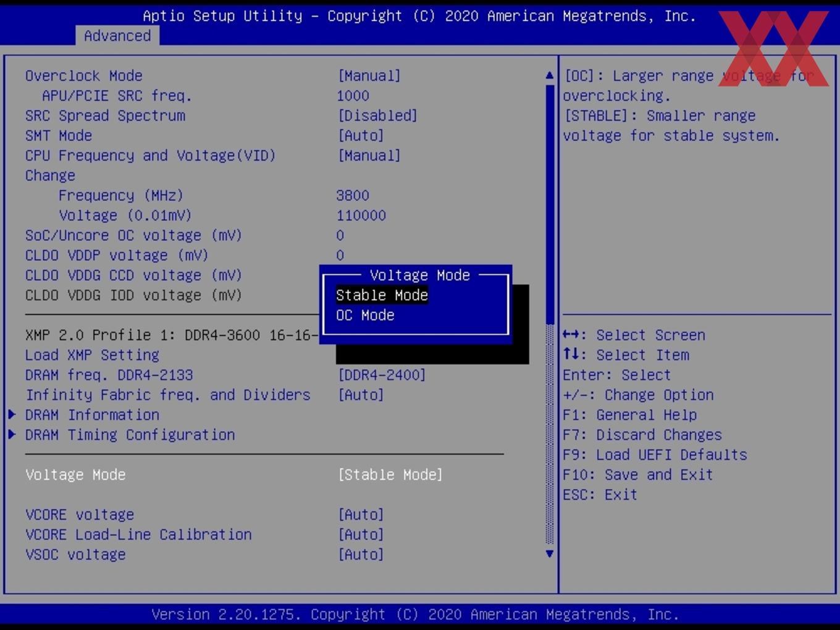Select the Overclock Mode label
Screen dimensions: 840x630
(x=83, y=75)
